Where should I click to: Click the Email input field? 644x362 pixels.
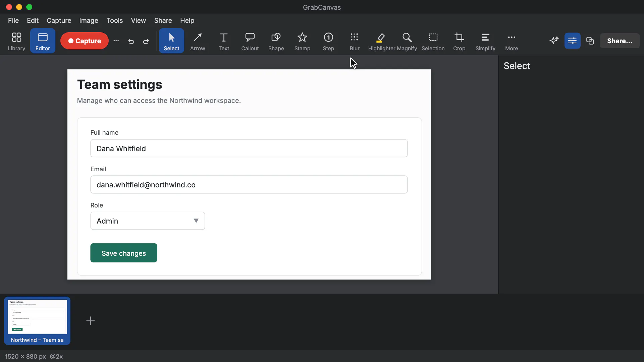tap(249, 185)
